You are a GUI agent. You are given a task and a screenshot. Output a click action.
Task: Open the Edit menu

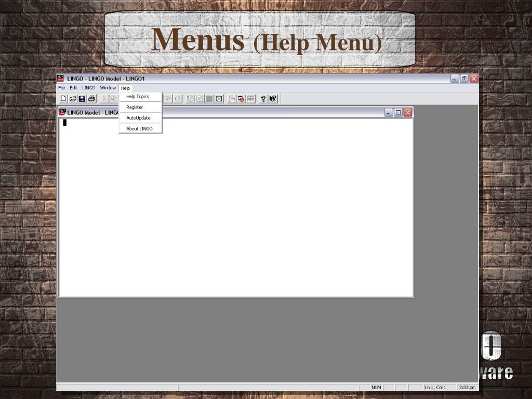[x=74, y=88]
